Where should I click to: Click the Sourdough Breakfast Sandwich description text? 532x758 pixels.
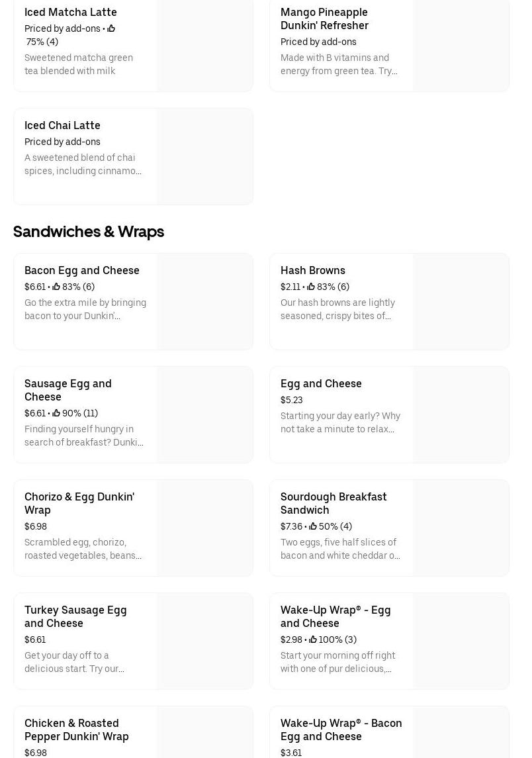coord(340,549)
